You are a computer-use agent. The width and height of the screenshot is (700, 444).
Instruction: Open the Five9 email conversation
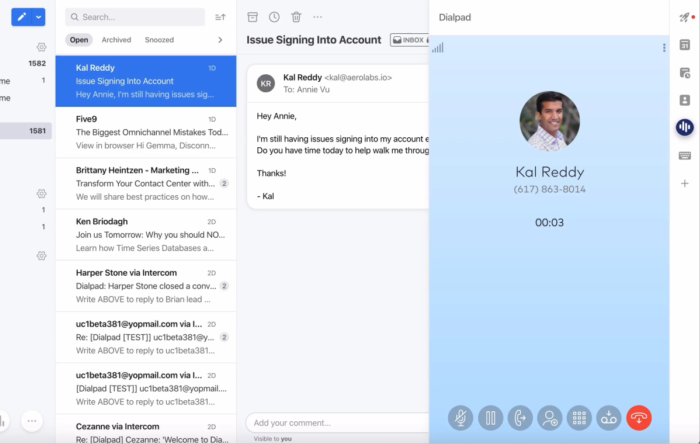(x=146, y=132)
